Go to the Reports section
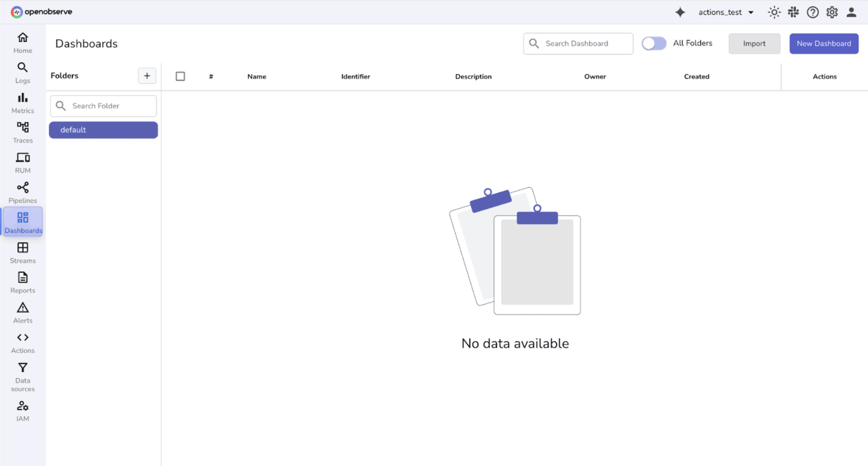 [22, 282]
